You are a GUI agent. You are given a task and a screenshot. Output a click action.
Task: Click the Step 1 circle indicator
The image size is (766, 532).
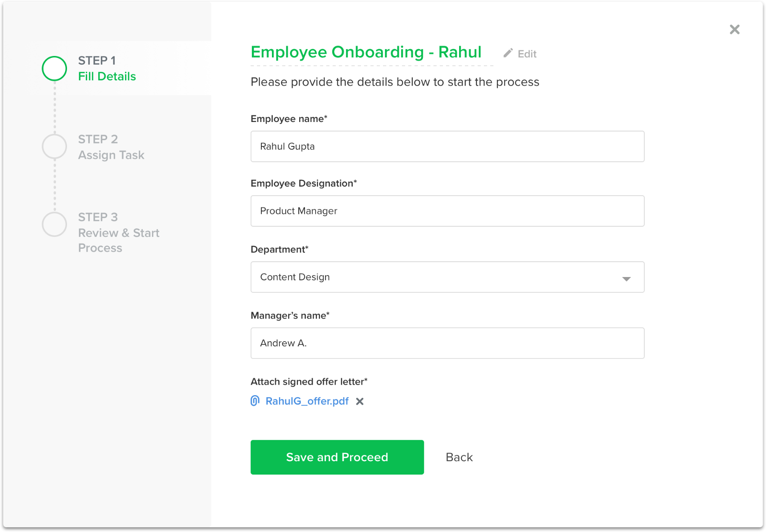pos(55,68)
